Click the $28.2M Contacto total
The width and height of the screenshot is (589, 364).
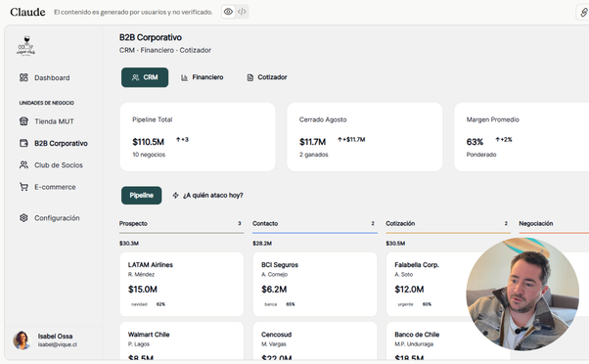[x=262, y=244]
